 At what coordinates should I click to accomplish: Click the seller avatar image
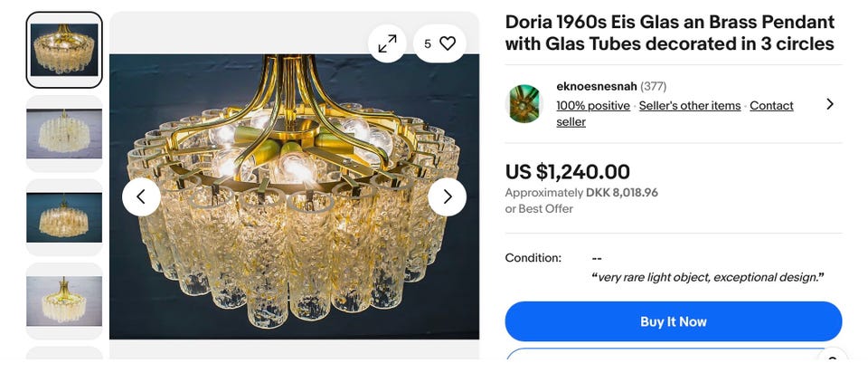[524, 104]
